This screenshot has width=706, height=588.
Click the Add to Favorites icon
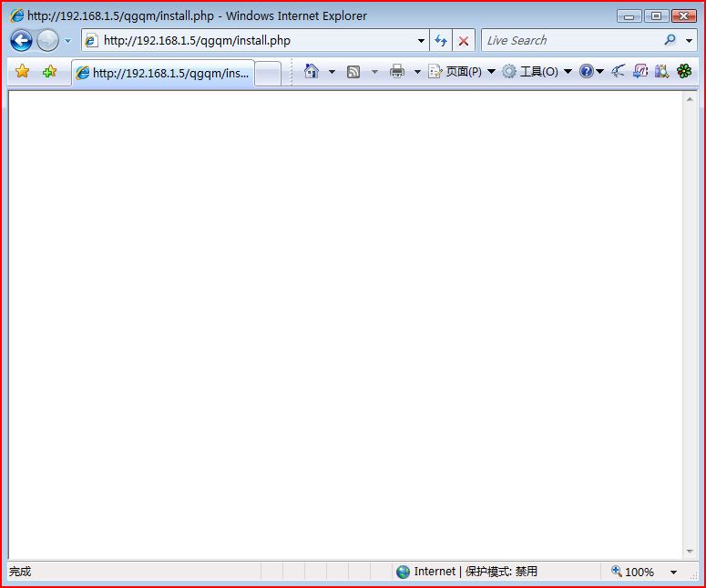[x=49, y=71]
